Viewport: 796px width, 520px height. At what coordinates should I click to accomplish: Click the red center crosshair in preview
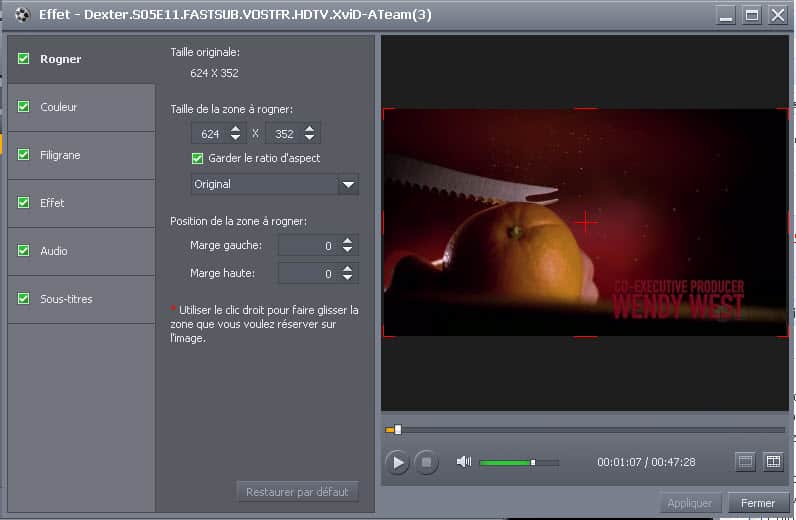[585, 222]
